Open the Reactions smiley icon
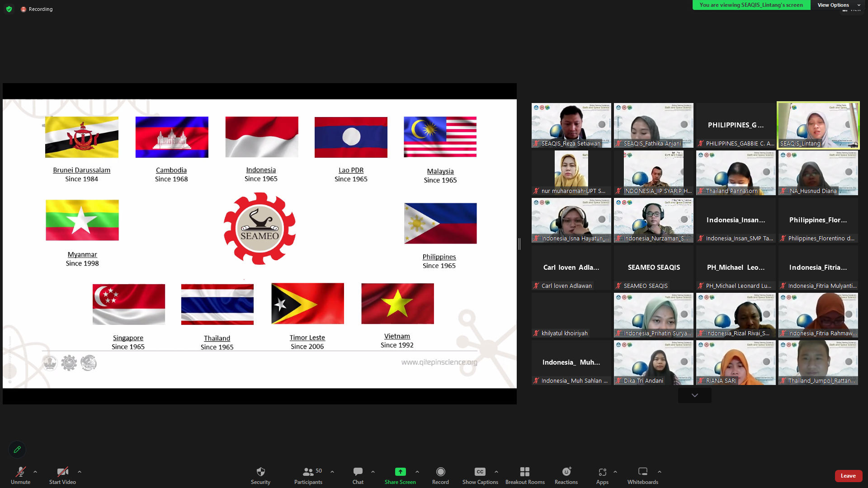The height and width of the screenshot is (488, 868). point(566,472)
